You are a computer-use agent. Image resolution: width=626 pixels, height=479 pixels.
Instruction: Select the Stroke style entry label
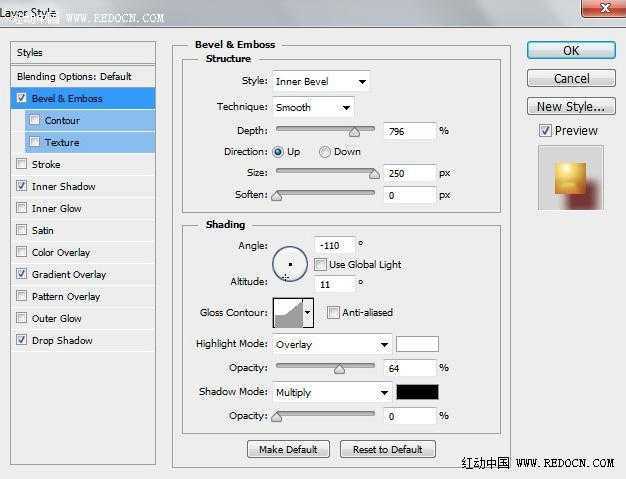46,164
